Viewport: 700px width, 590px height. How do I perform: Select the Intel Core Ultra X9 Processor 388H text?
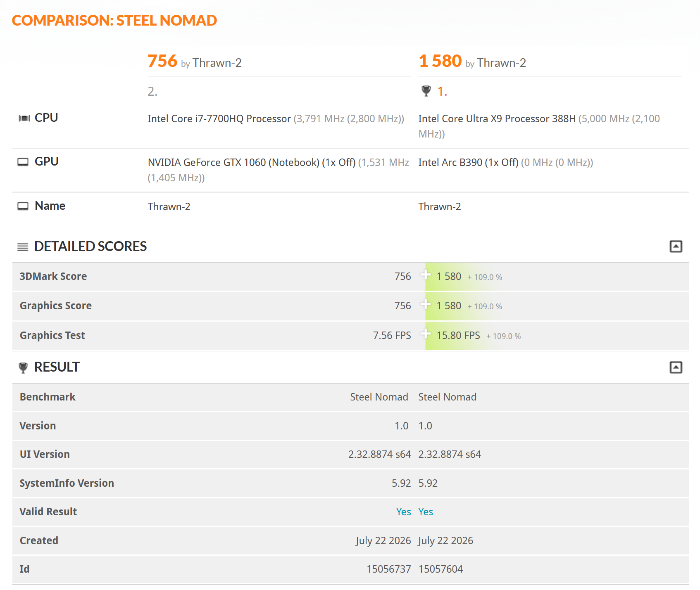(497, 119)
